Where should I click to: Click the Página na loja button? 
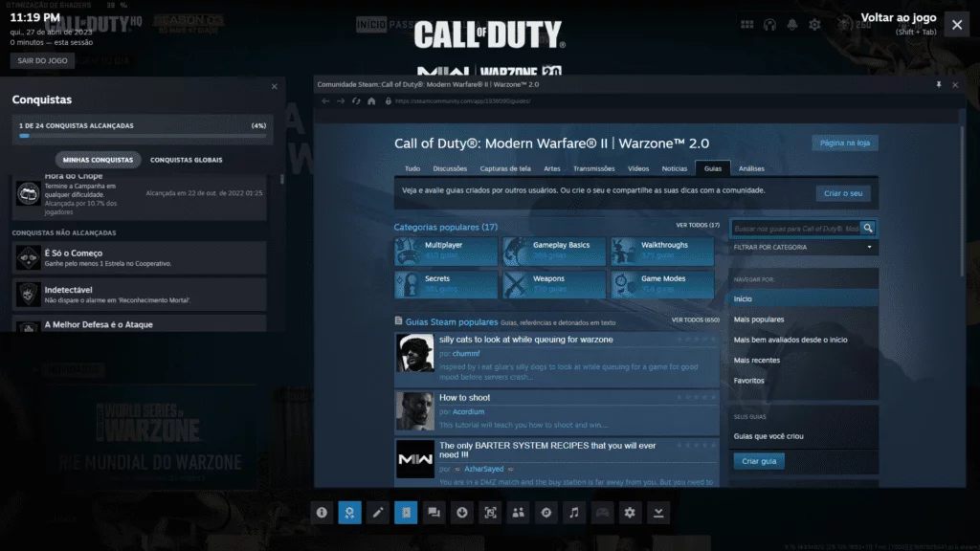pos(844,143)
